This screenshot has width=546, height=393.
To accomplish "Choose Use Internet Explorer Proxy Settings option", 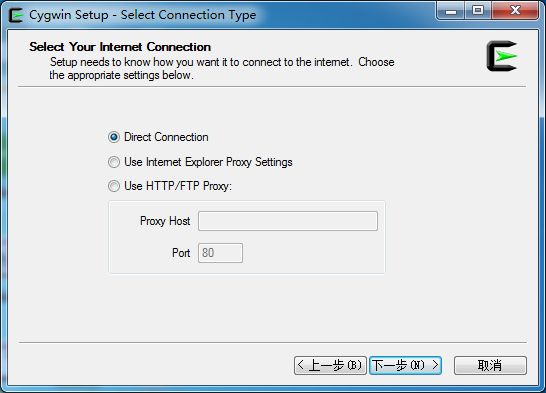I will tap(114, 162).
